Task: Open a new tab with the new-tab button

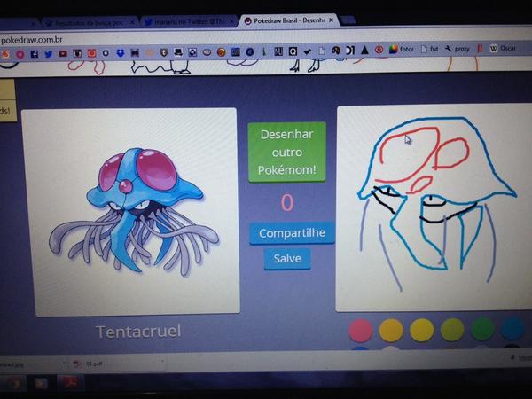Action: 348,20
